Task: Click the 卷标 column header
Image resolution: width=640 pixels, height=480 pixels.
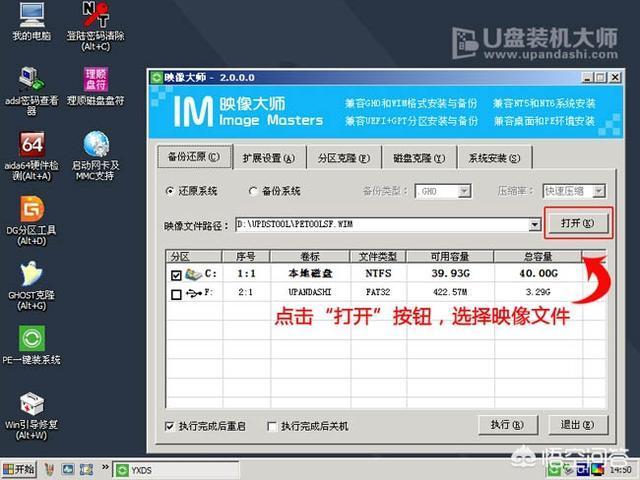Action: [310, 256]
